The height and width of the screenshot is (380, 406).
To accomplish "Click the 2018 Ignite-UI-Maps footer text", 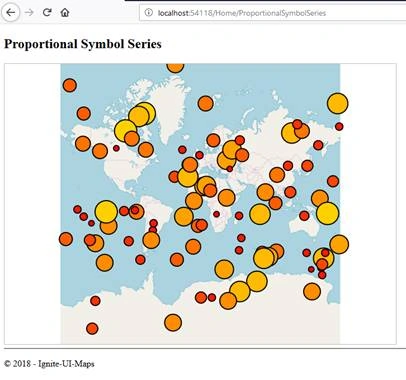I will click(49, 363).
